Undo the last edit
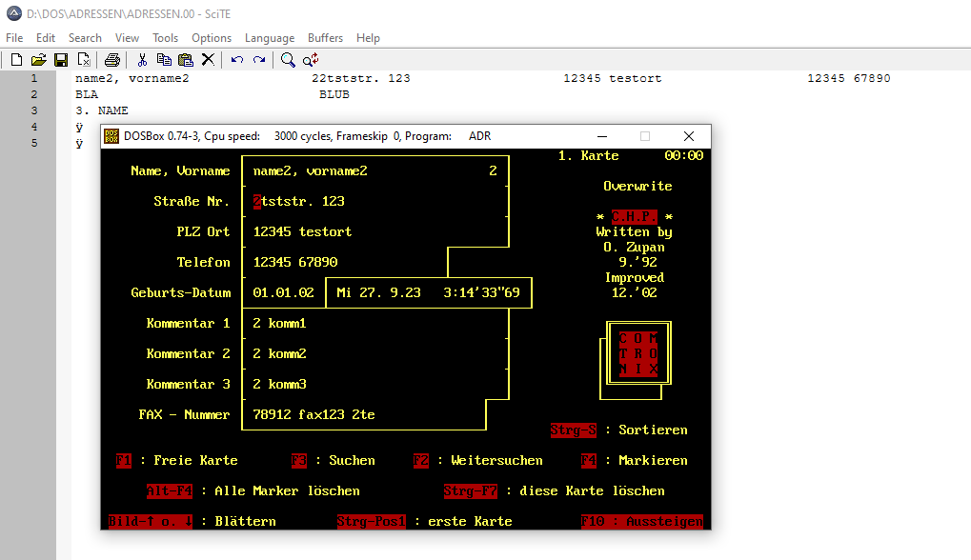This screenshot has height=560, width=971. [236, 60]
